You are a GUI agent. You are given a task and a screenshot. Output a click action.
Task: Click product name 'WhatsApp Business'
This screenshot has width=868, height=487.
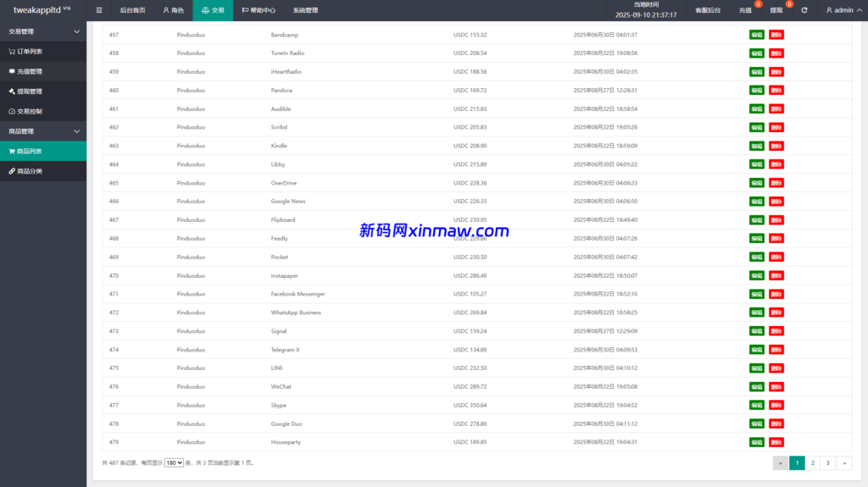point(296,313)
